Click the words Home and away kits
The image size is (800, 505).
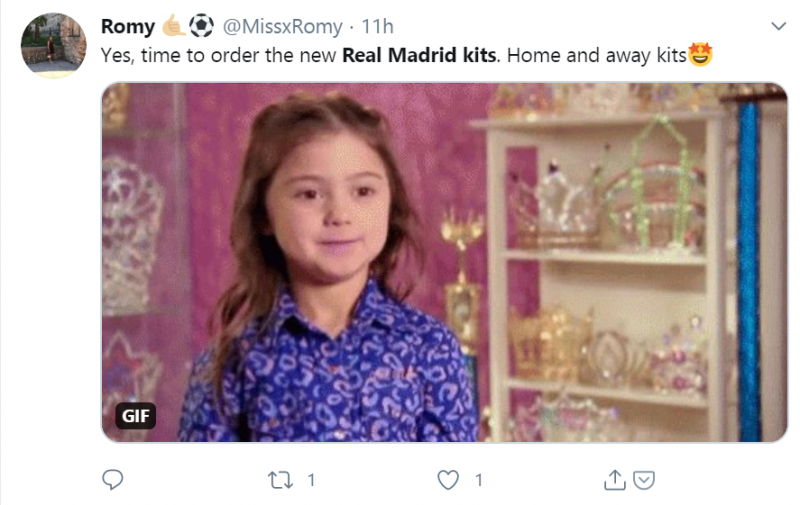pyautogui.click(x=596, y=55)
